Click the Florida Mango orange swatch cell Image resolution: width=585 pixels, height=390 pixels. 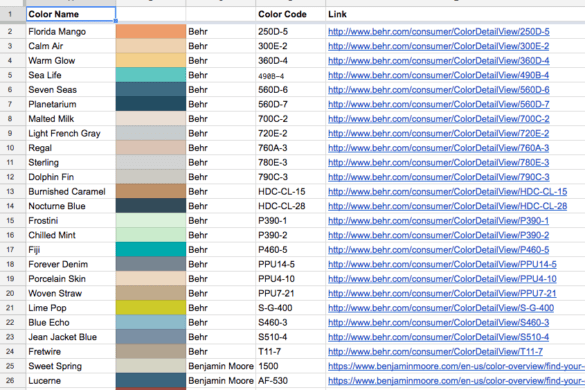[151, 32]
